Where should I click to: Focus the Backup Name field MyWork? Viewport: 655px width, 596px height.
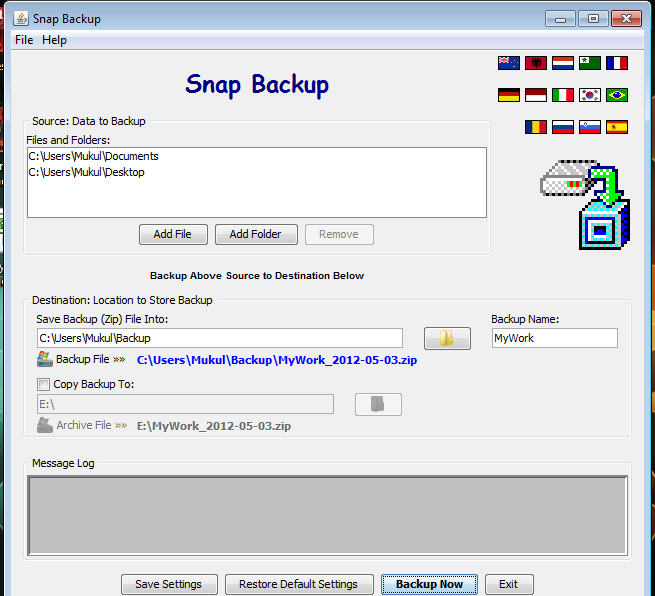tap(555, 338)
